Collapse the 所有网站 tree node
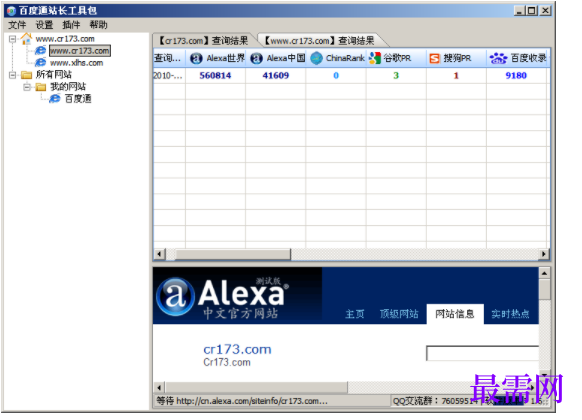This screenshot has height=420, width=582. click(x=12, y=75)
